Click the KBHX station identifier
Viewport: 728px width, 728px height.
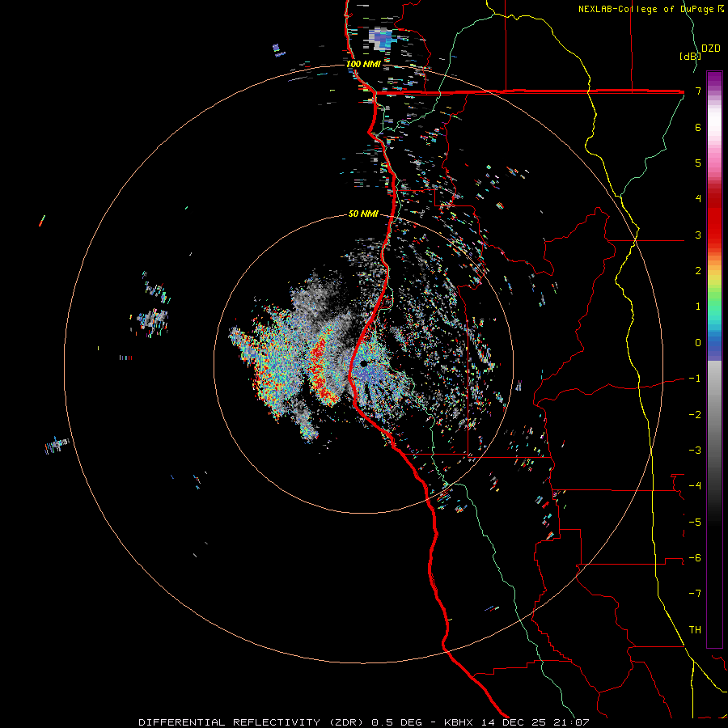459,722
